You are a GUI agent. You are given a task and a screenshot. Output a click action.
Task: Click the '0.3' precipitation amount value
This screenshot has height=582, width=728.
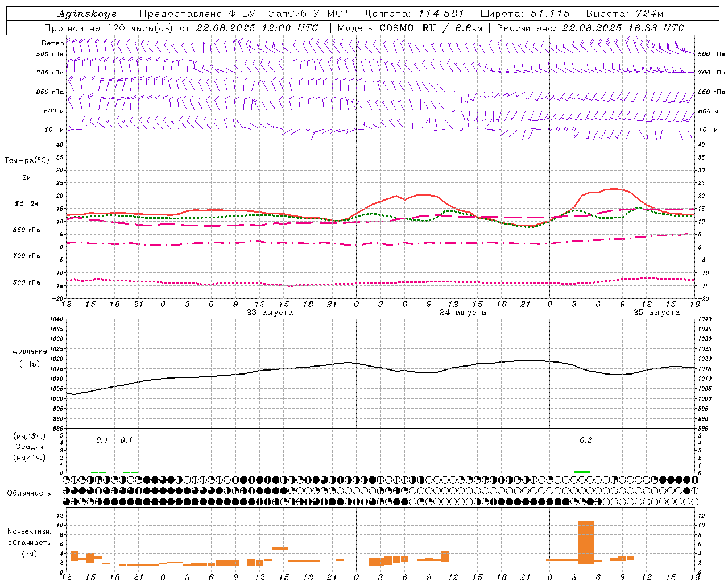point(586,440)
